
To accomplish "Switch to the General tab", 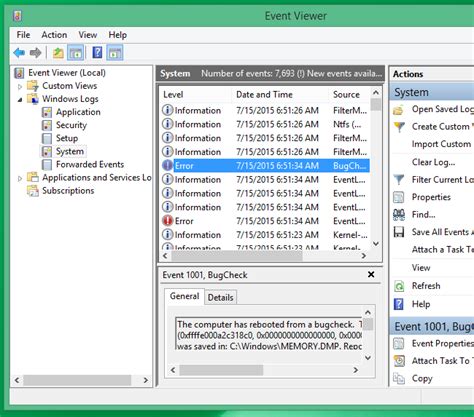I will click(x=184, y=296).
